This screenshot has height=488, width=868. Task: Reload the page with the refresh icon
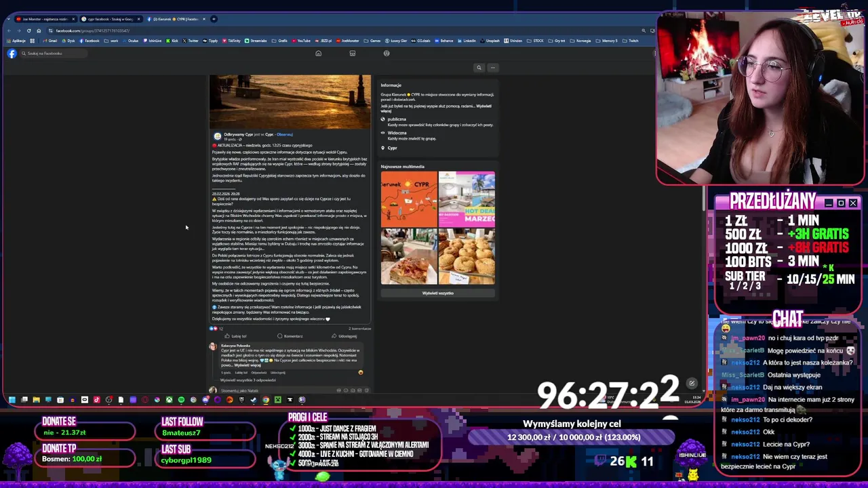[x=29, y=30]
